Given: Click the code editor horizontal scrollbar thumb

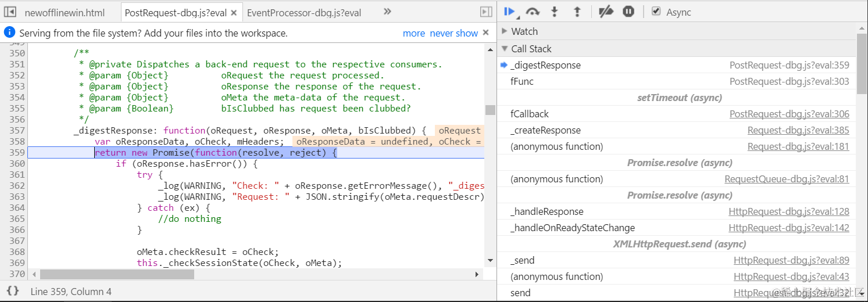Looking at the screenshot, I should point(117,274).
